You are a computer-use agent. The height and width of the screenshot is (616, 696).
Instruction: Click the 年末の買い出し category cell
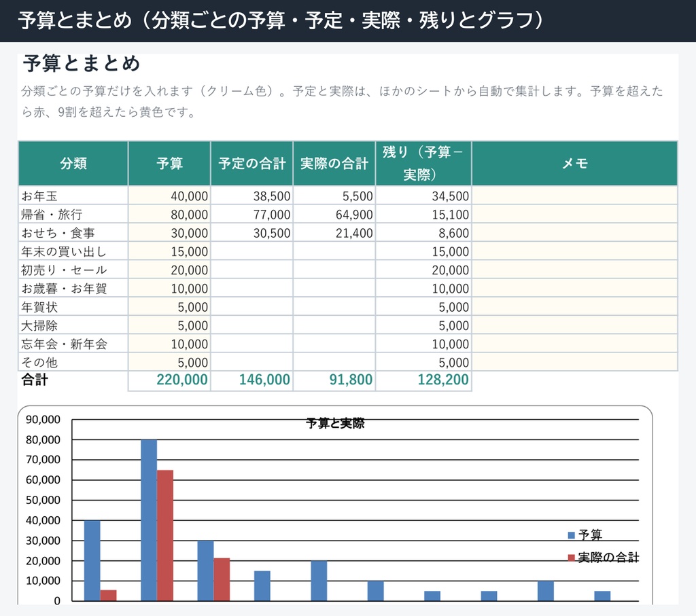tap(73, 251)
